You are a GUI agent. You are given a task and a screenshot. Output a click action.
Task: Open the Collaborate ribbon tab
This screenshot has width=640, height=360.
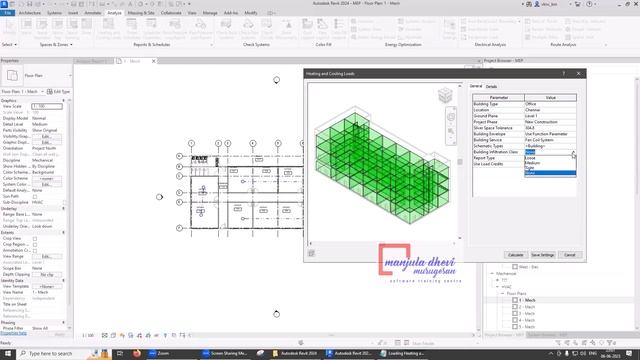171,13
